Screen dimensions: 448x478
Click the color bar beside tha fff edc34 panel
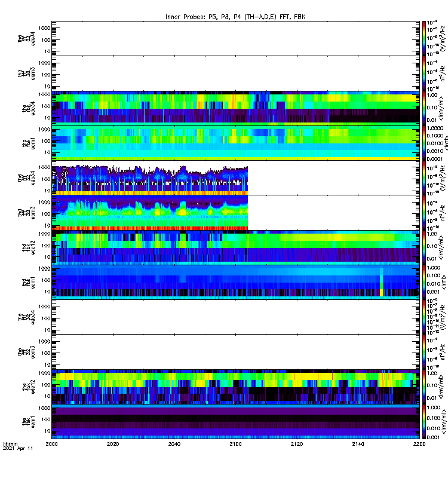[x=424, y=39]
